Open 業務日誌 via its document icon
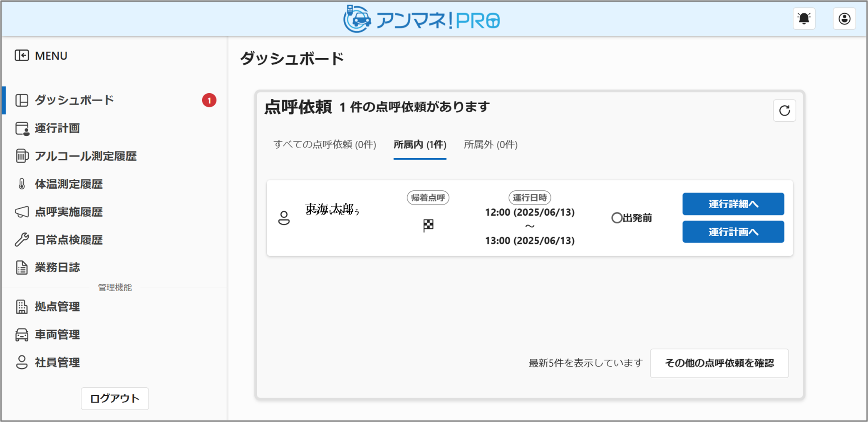Viewport: 868px width, 422px height. pyautogui.click(x=22, y=267)
